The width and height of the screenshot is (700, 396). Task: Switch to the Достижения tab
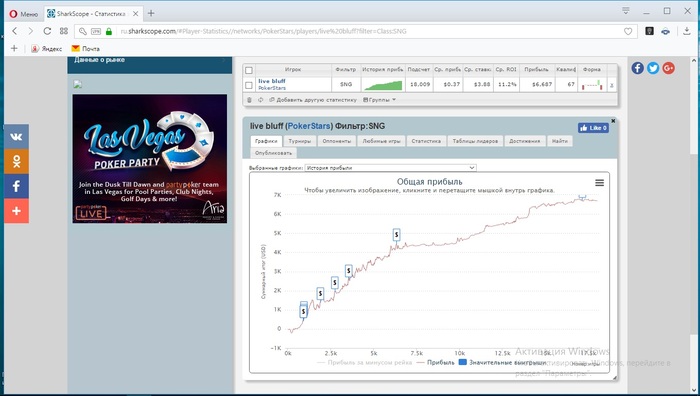525,141
